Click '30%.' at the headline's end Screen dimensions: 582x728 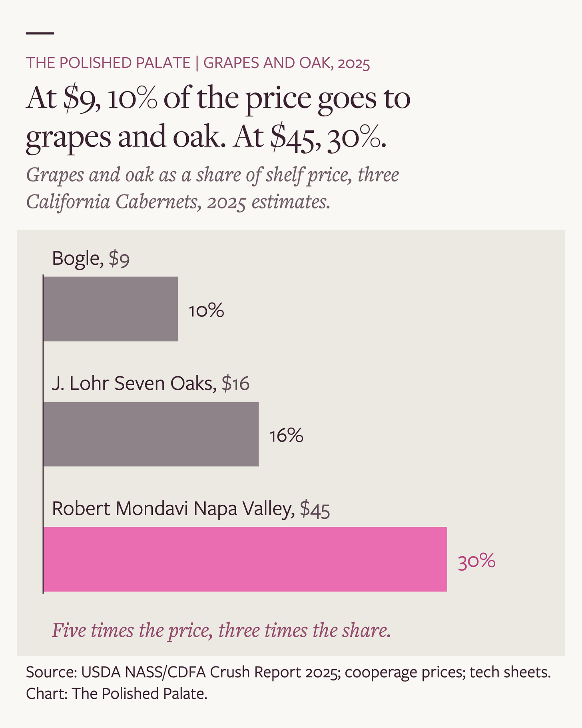[x=357, y=137]
